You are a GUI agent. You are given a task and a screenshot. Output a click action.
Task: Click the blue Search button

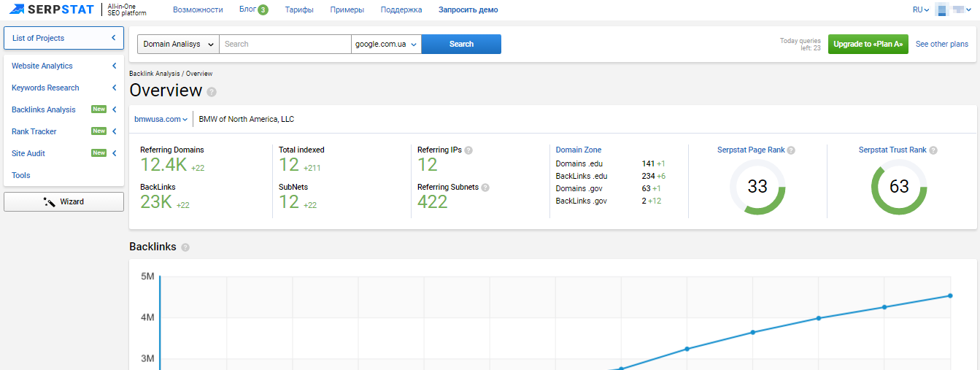pyautogui.click(x=461, y=44)
